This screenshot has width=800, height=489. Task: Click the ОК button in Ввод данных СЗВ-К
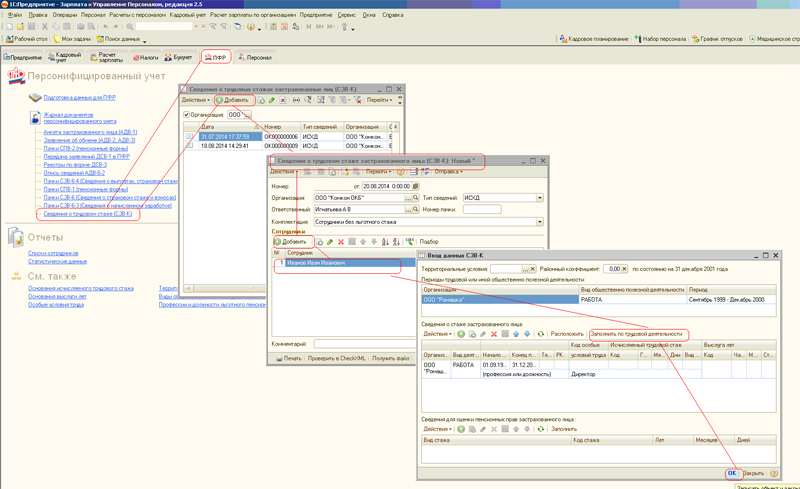coord(732,473)
